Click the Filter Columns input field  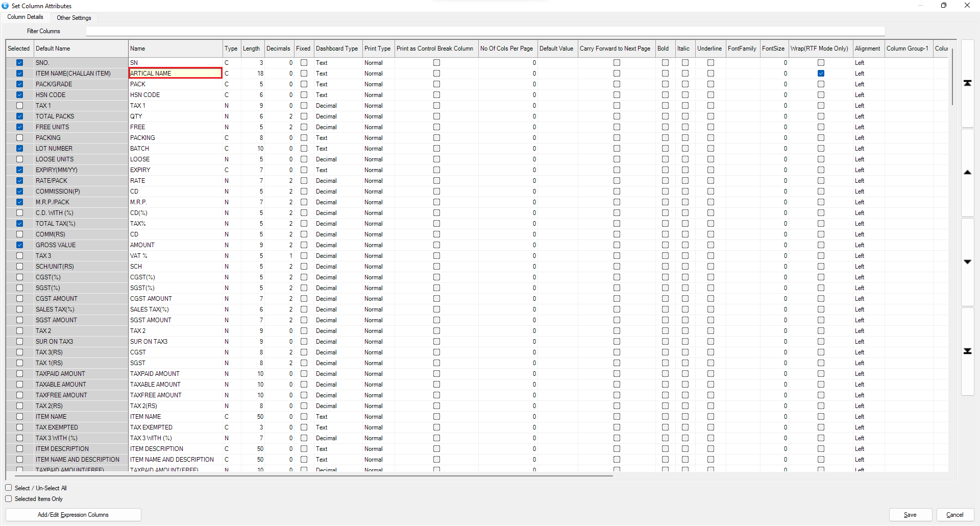click(x=485, y=31)
